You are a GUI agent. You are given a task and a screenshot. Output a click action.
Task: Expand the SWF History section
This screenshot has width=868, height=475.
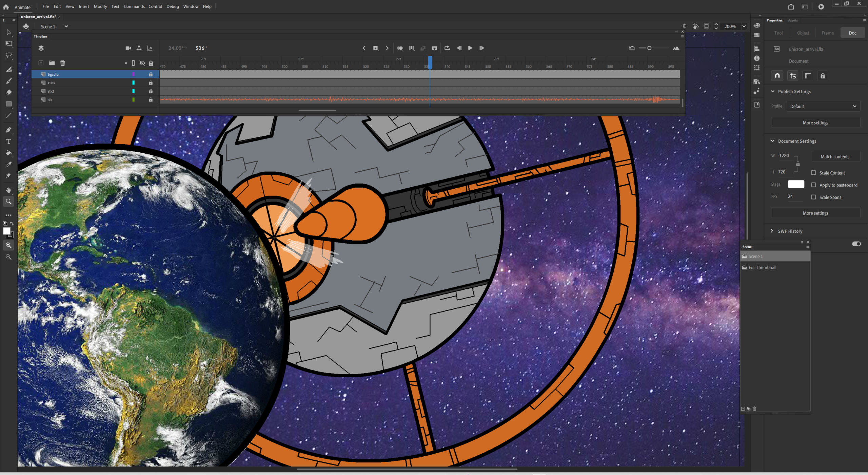point(772,231)
